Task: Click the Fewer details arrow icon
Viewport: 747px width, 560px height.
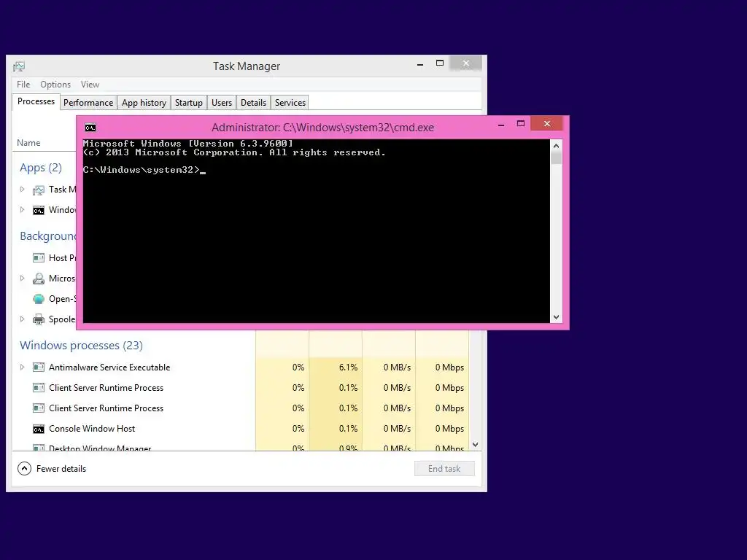Action: click(24, 469)
